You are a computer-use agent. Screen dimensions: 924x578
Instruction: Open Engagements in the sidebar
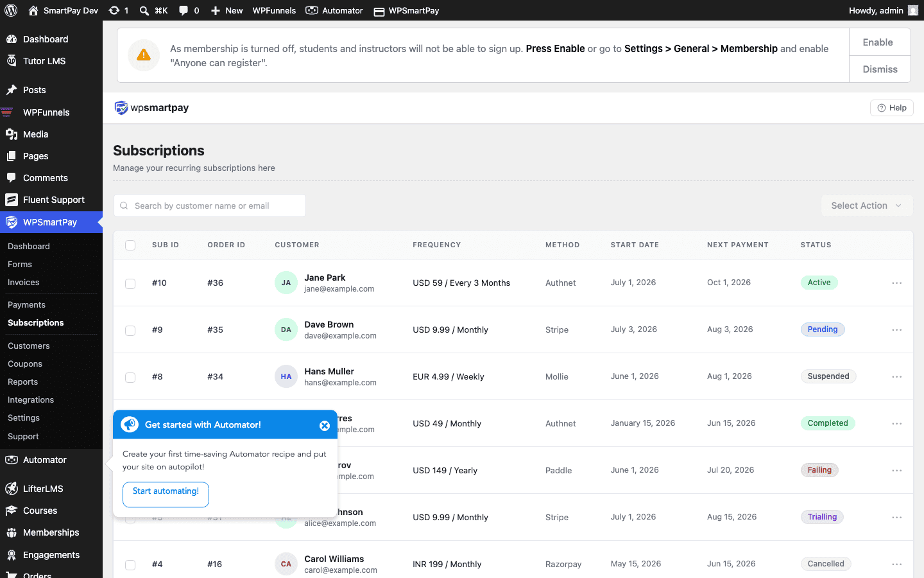pos(51,555)
